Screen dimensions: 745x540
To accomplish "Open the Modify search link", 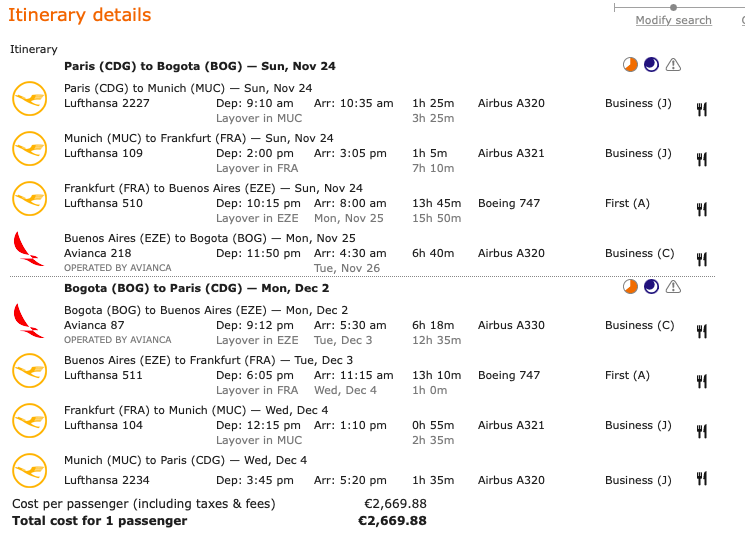I will pyautogui.click(x=673, y=21).
